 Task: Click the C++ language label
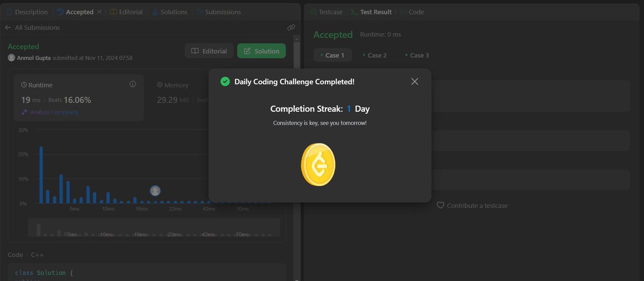pyautogui.click(x=37, y=255)
